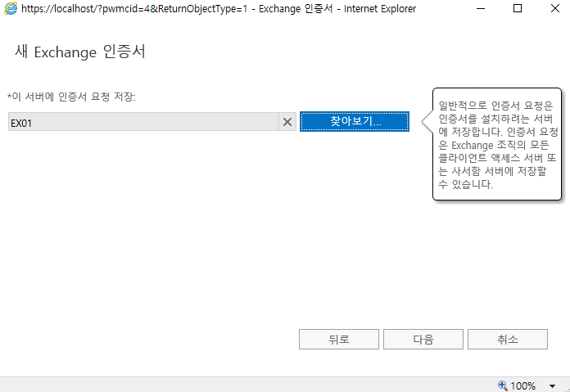Cancel the wizard with 취소 button
The image size is (570, 392).
(x=508, y=340)
